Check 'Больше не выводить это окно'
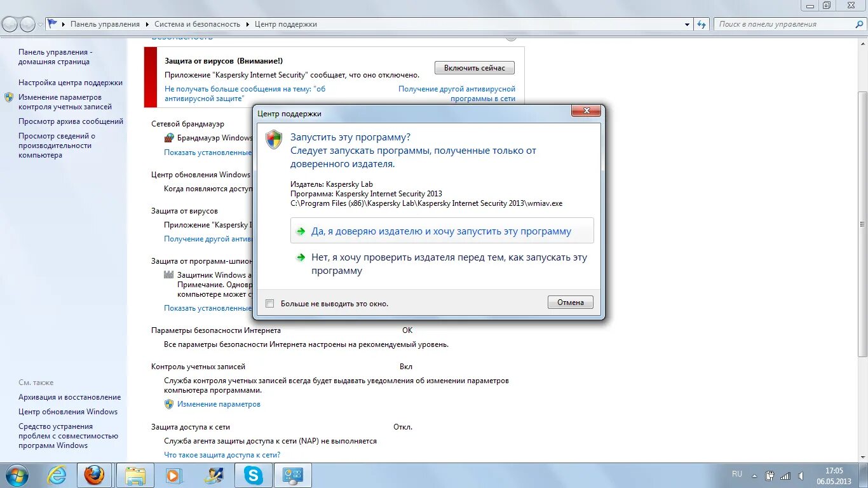 click(x=269, y=304)
